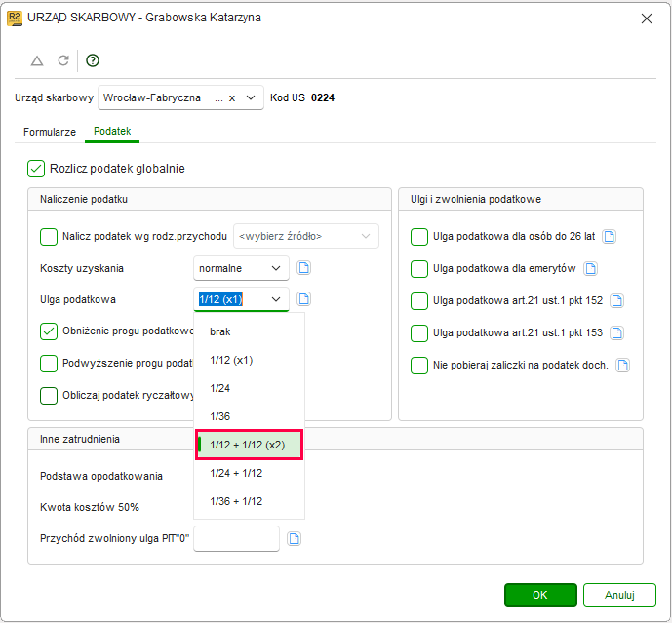Expand Urząd skarbowy dropdown arrow
672x623 pixels.
(251, 98)
